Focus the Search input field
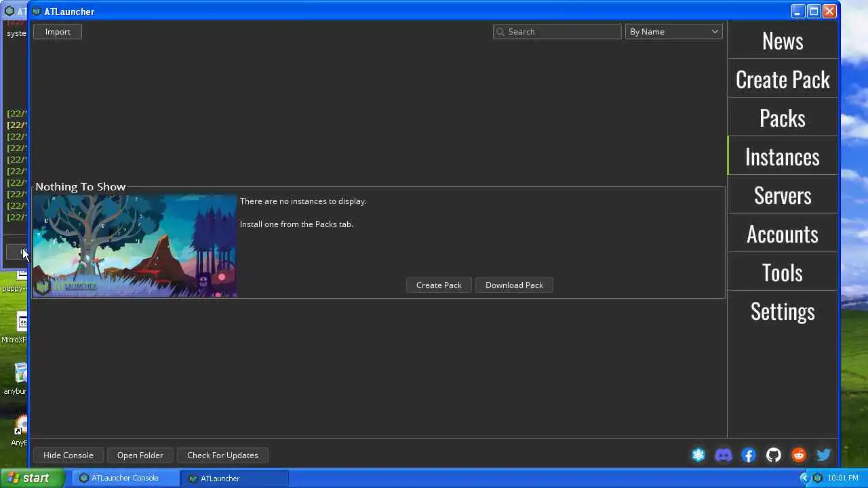 pyautogui.click(x=557, y=32)
